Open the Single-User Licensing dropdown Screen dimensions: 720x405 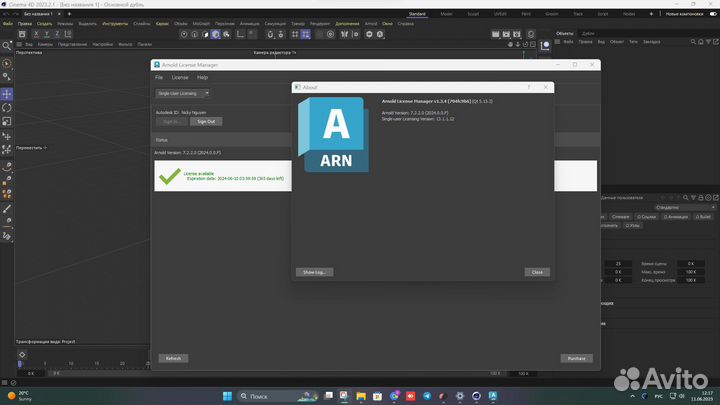click(x=182, y=93)
